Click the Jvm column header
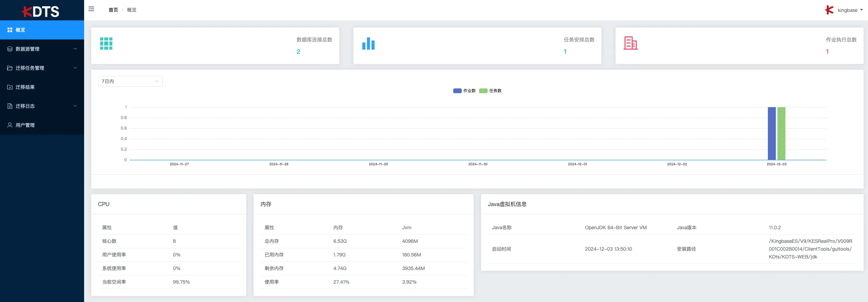Viewport: 868px width, 302px height. (407, 228)
